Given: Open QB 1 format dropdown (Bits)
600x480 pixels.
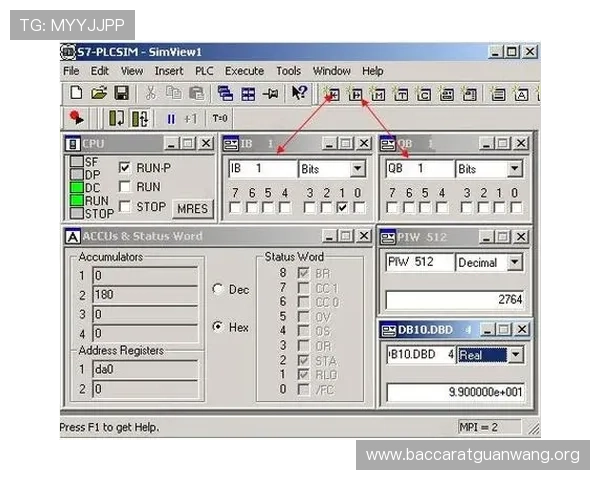Looking at the screenshot, I should pos(515,168).
